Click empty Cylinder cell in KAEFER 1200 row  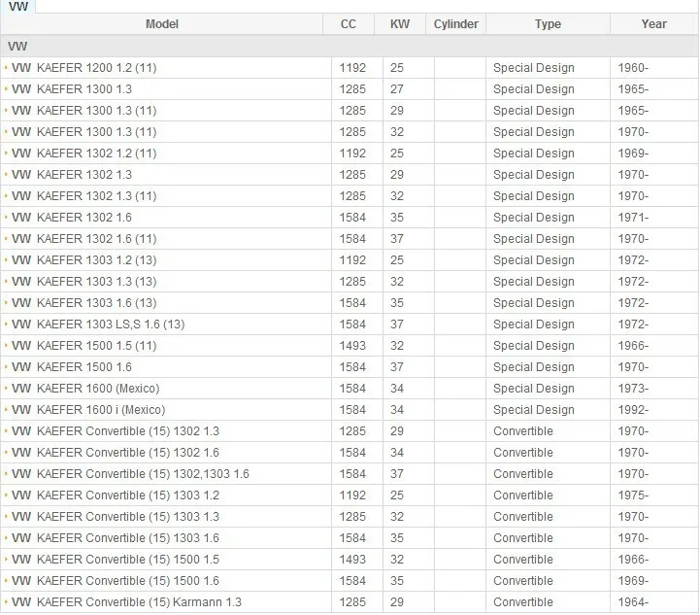460,68
